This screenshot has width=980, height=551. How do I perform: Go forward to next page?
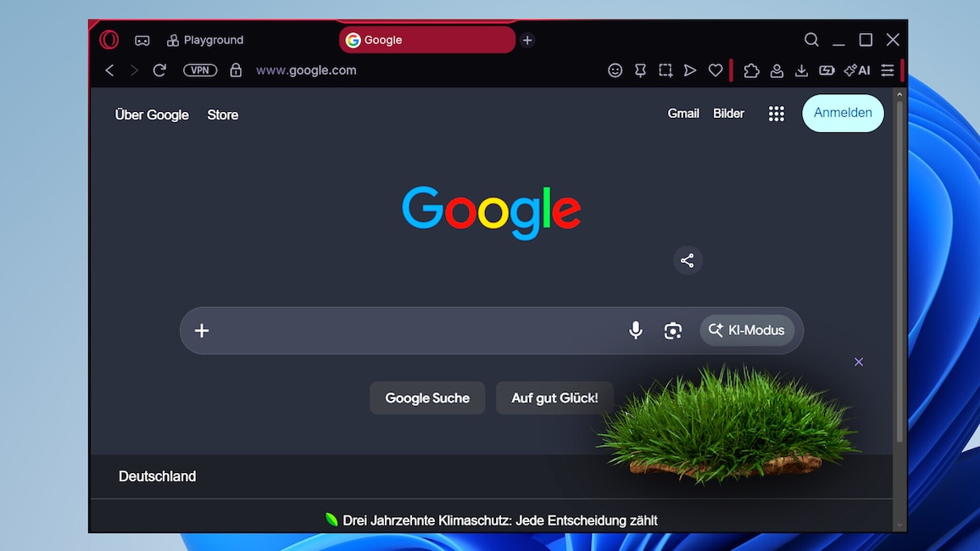coord(134,70)
